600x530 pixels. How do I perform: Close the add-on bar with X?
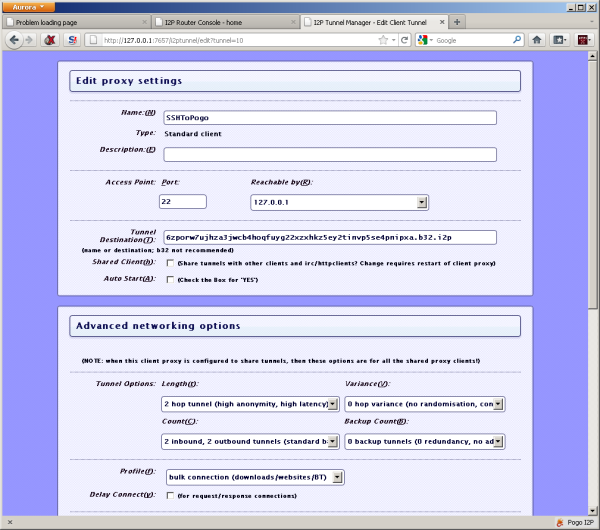click(10, 522)
